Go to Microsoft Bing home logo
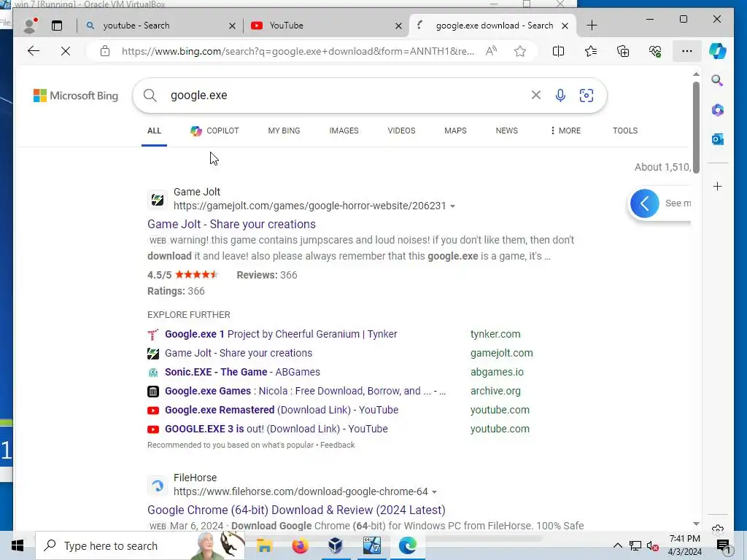This screenshot has height=560, width=747. 76,96
